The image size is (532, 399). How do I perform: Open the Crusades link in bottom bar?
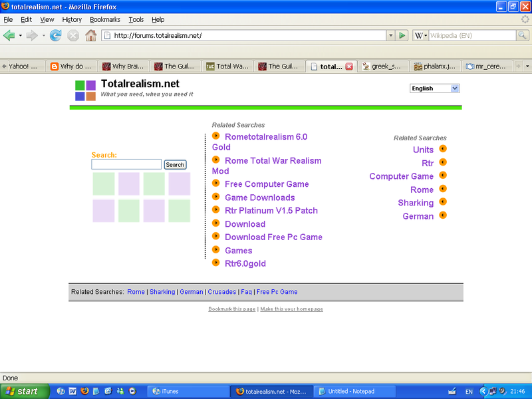point(222,292)
